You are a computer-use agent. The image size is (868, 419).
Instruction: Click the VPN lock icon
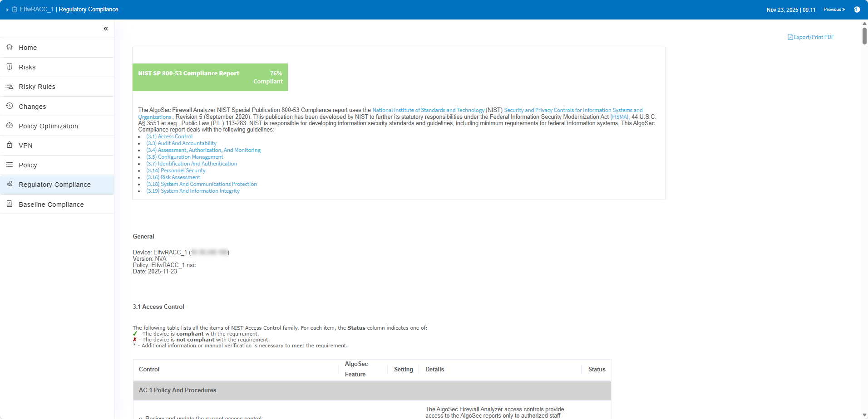point(10,145)
